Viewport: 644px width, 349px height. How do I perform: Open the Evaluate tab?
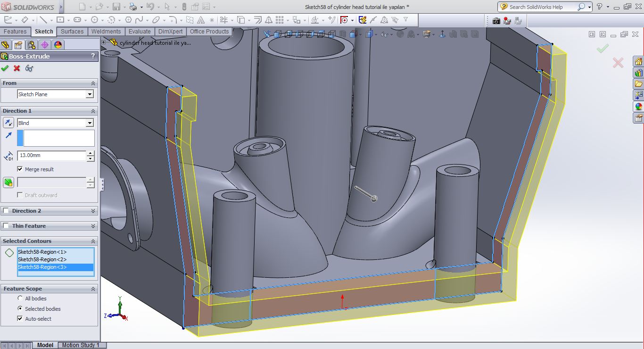(140, 32)
